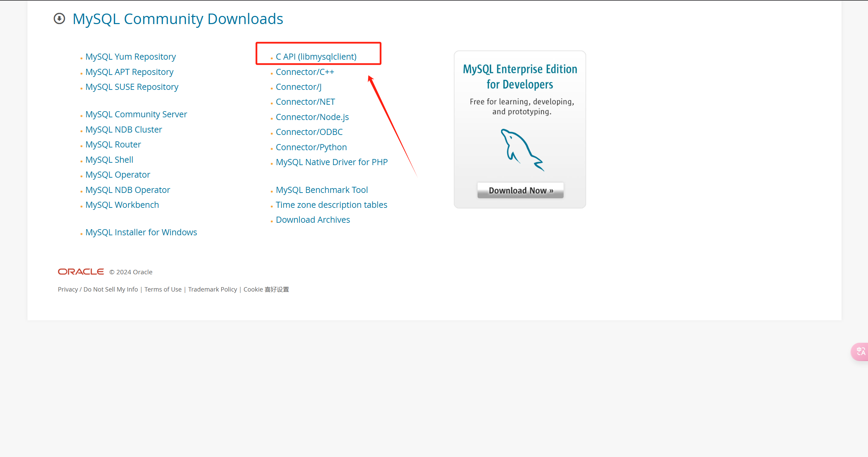Open MySQL Installer for Windows page
The width and height of the screenshot is (868, 457).
(x=141, y=232)
